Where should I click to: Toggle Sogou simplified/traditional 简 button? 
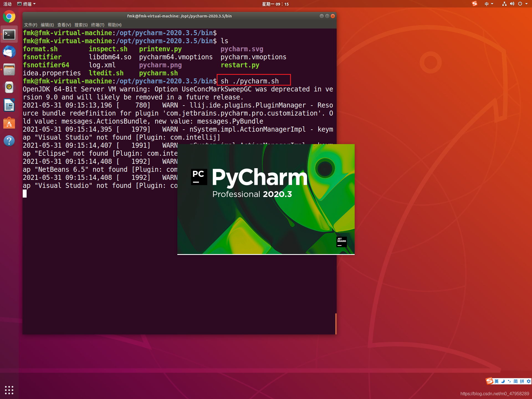516,381
